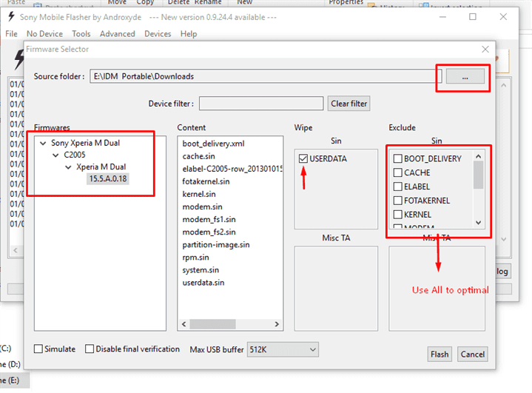Screen dimensions: 532x393
Task: Select cache.sin in Content list
Action: coord(198,156)
